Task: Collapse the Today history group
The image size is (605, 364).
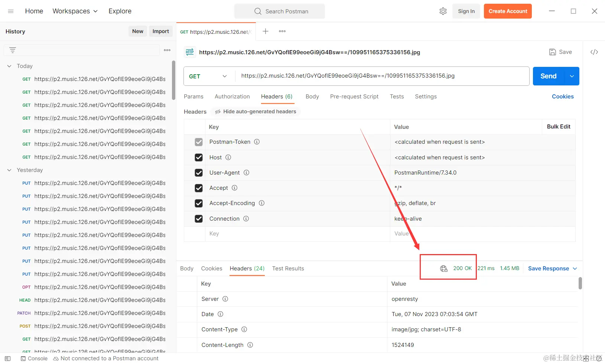Action: click(x=9, y=66)
